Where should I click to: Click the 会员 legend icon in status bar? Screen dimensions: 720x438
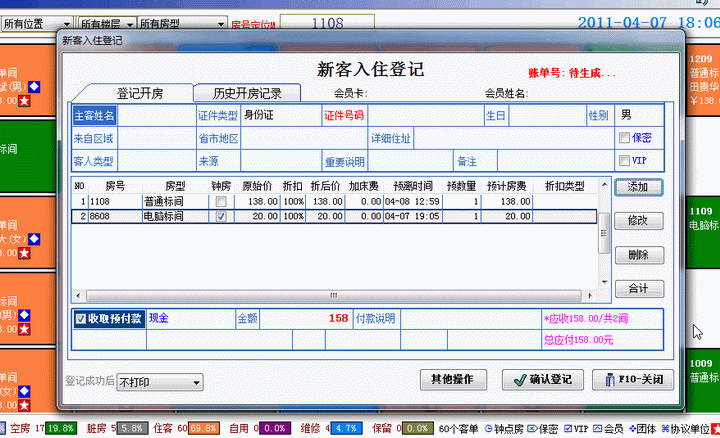[597, 428]
